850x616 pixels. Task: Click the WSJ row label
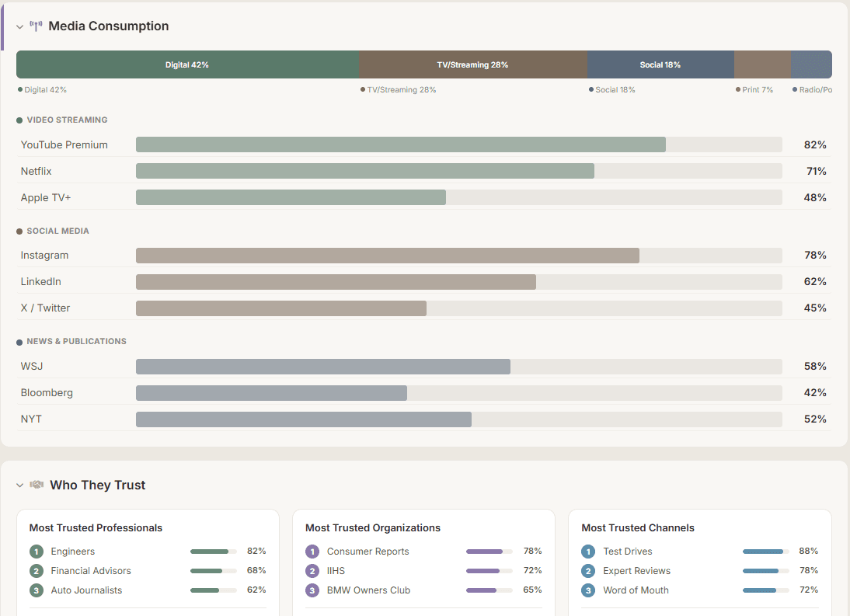[x=31, y=366]
